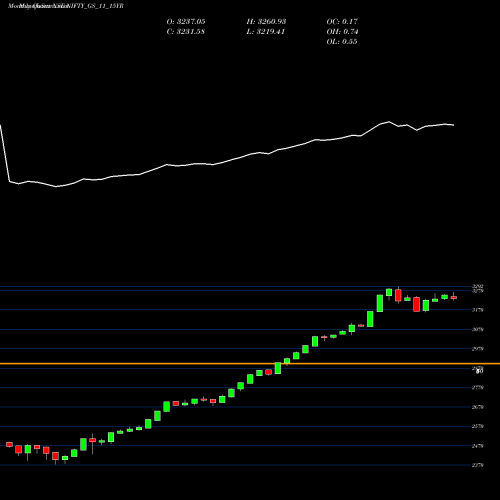Click the low value L: 3219.41

tap(266, 32)
